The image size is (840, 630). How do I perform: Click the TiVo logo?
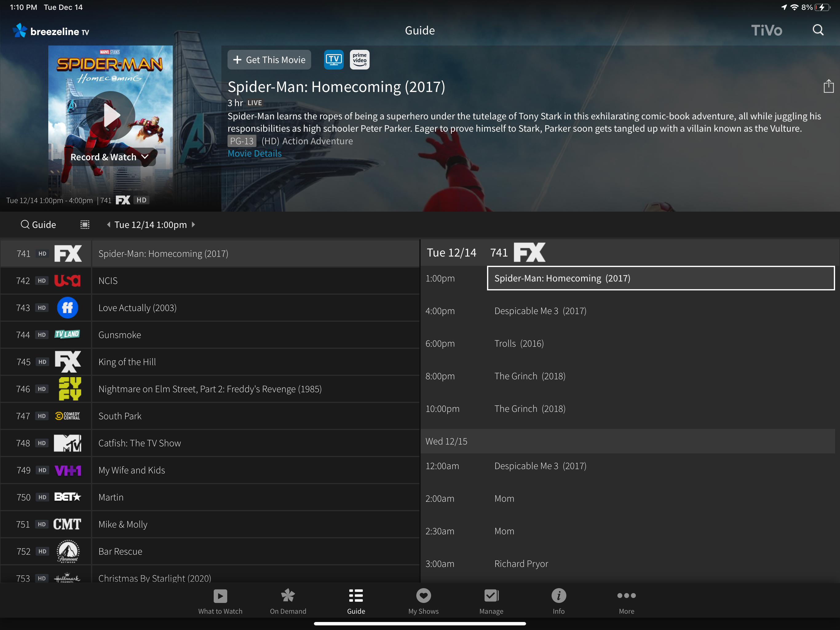pos(766,30)
